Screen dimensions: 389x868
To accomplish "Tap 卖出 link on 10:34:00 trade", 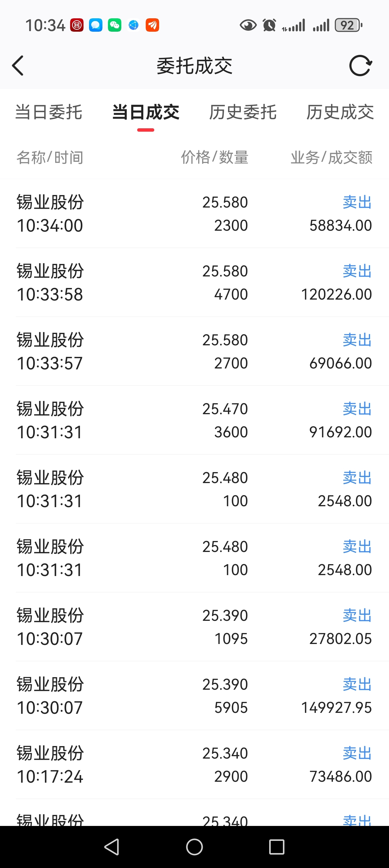I will [x=357, y=202].
